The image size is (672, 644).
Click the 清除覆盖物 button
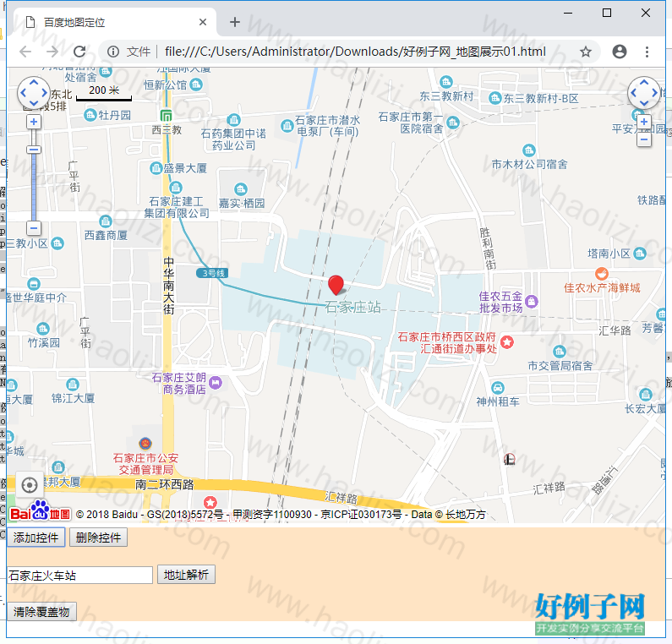(x=41, y=611)
